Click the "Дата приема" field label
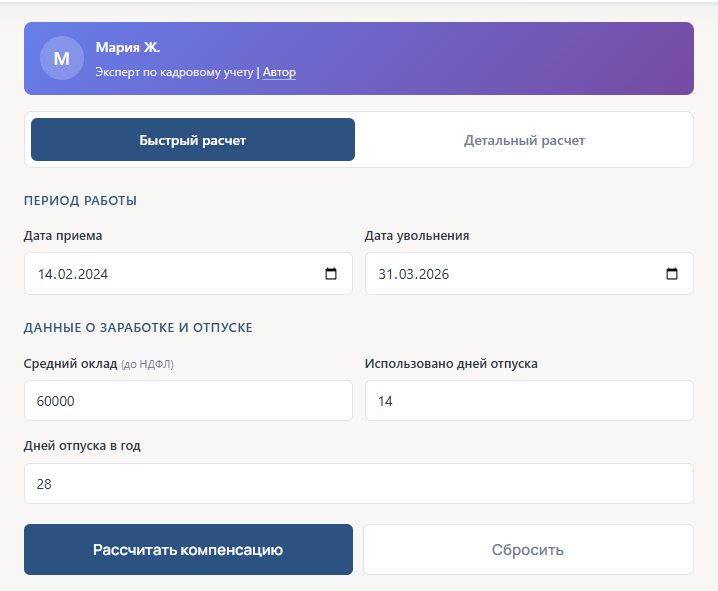 coord(63,236)
